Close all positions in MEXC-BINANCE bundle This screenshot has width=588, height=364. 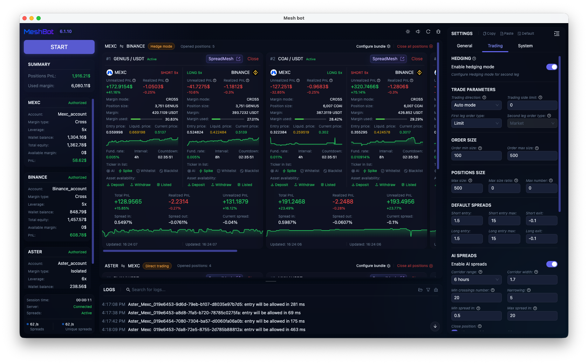pyautogui.click(x=415, y=46)
